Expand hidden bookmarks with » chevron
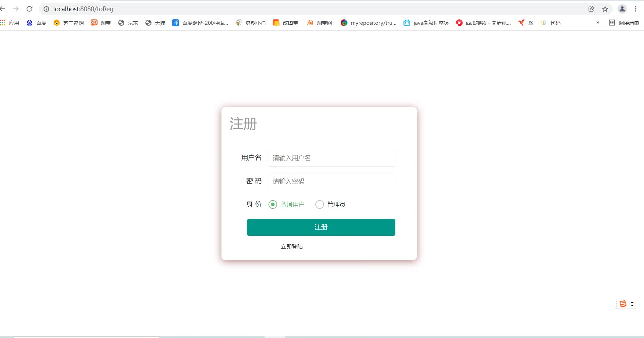Image resolution: width=644 pixels, height=338 pixels. (x=598, y=23)
